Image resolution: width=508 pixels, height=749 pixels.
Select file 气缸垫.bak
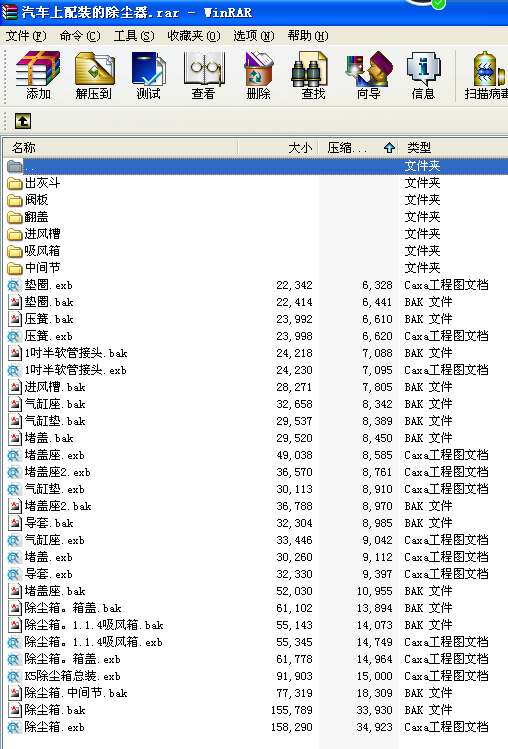pyautogui.click(x=55, y=421)
